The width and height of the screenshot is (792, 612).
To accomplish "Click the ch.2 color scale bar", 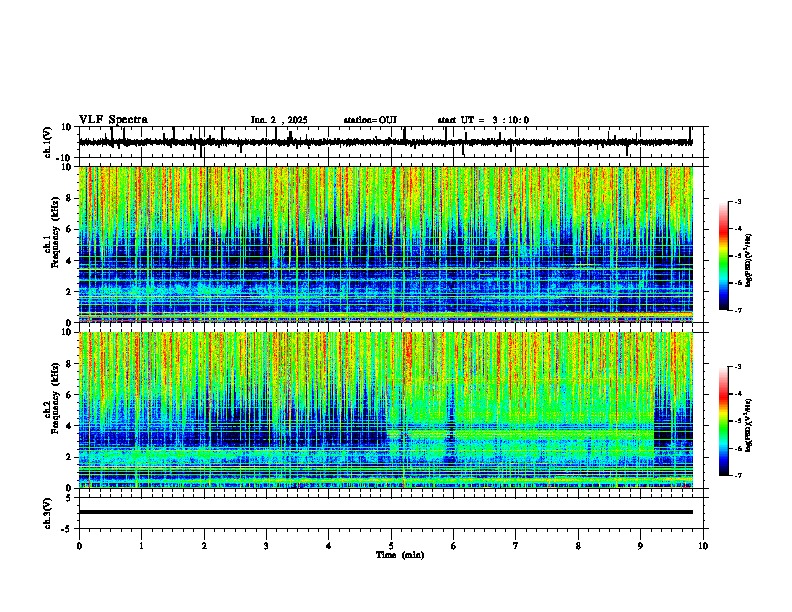I will coord(723,421).
